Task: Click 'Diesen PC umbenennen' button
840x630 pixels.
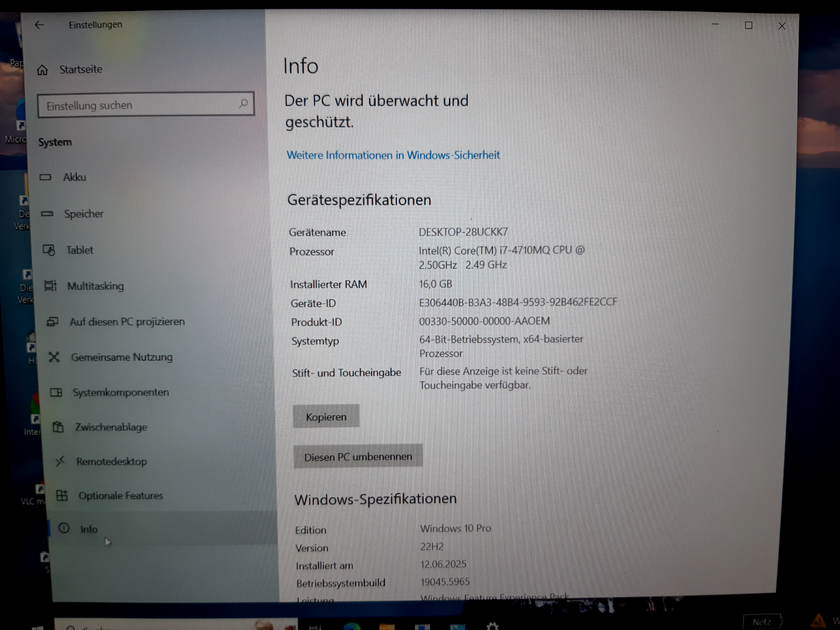Action: (358, 456)
